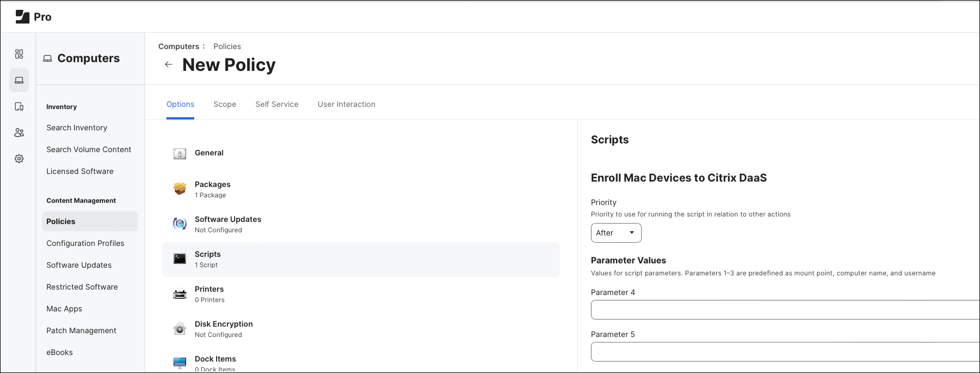Click the Packages box icon
Viewport: 980px width, 373px height.
point(180,189)
